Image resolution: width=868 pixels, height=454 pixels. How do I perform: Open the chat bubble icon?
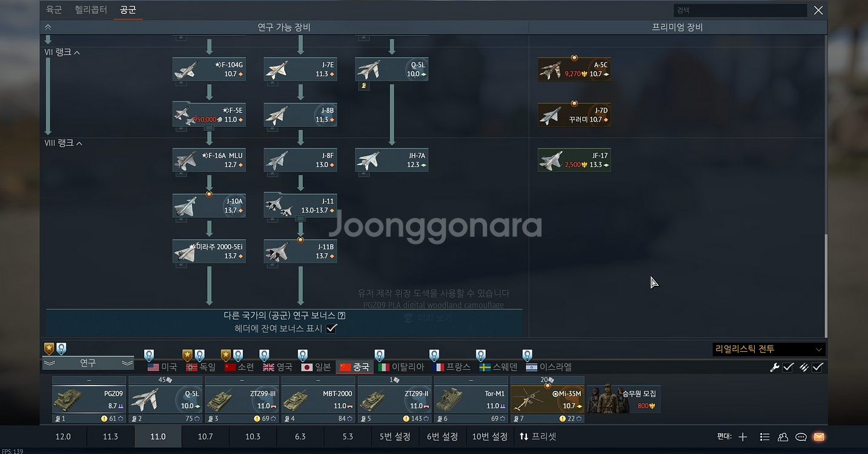pos(801,436)
